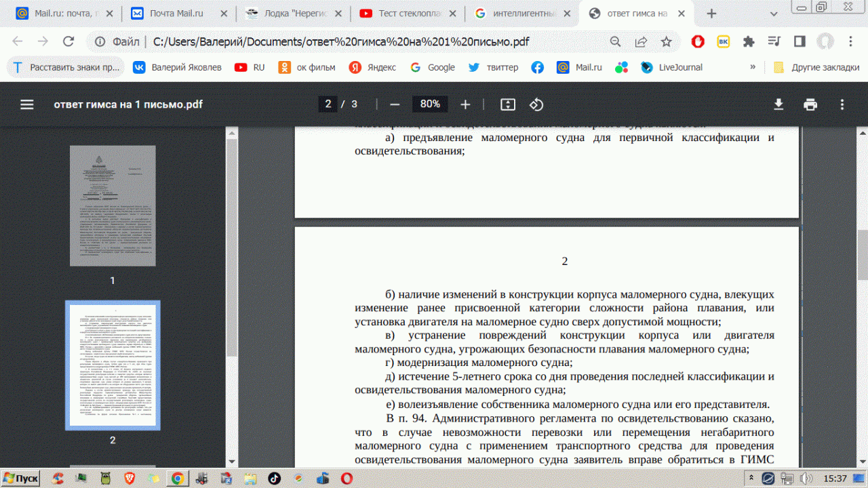Expand hidden bookmarks overflow chevron

753,67
